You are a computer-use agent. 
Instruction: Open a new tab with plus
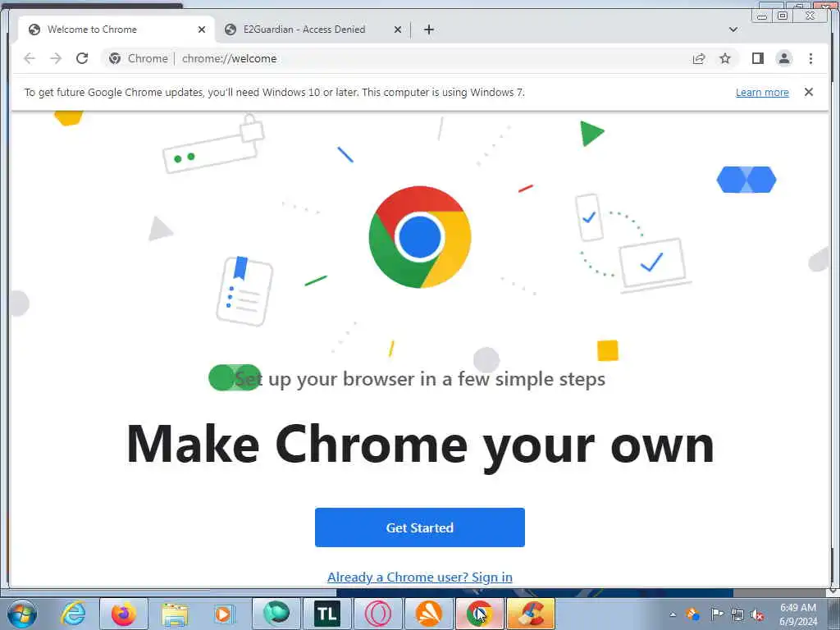click(x=428, y=30)
